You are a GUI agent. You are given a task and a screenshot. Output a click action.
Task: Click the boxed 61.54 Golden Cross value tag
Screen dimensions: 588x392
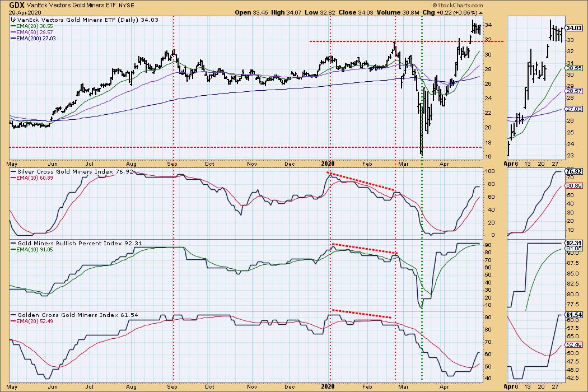pyautogui.click(x=574, y=315)
